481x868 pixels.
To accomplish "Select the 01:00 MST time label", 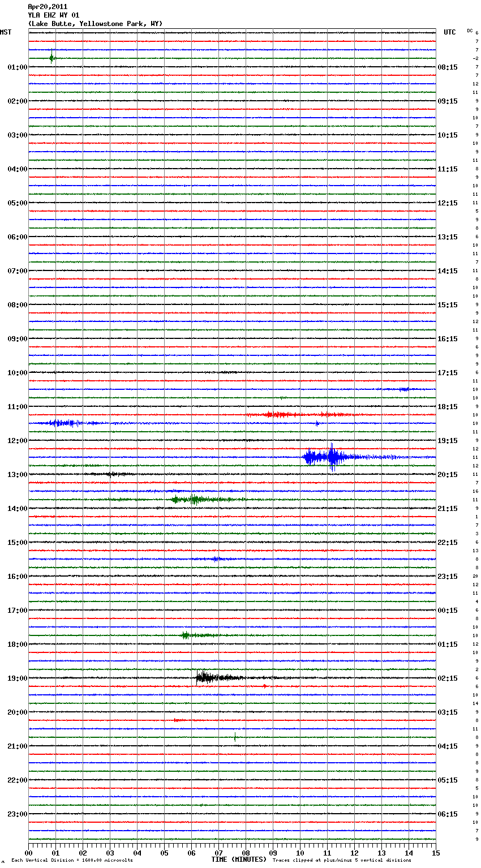I will 18,67.
